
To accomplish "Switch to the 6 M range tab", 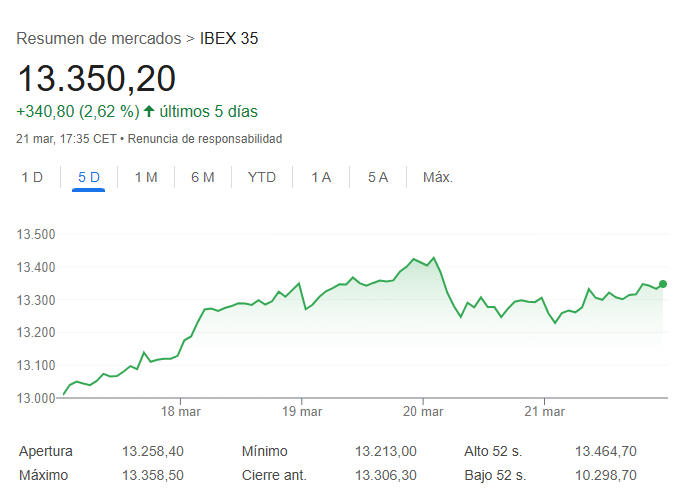I will tap(203, 177).
